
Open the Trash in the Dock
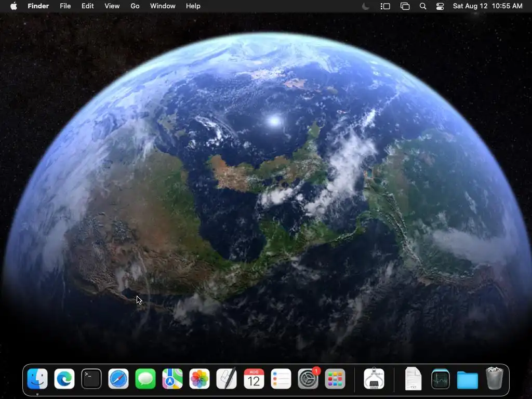pyautogui.click(x=495, y=378)
